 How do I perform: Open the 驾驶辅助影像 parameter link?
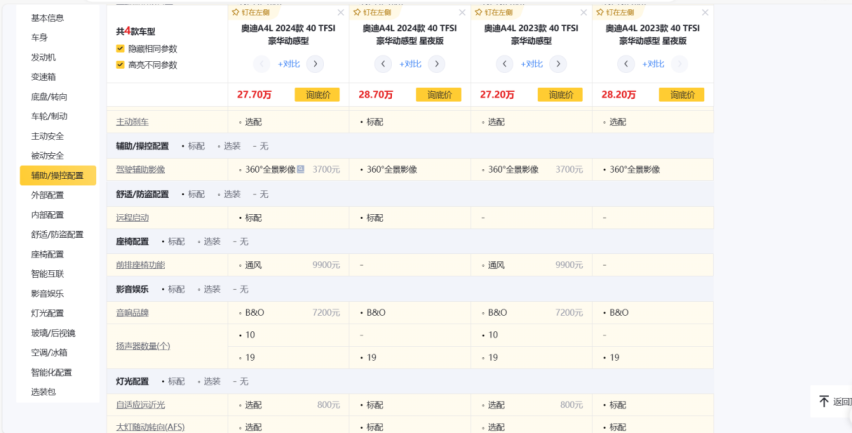tap(140, 170)
